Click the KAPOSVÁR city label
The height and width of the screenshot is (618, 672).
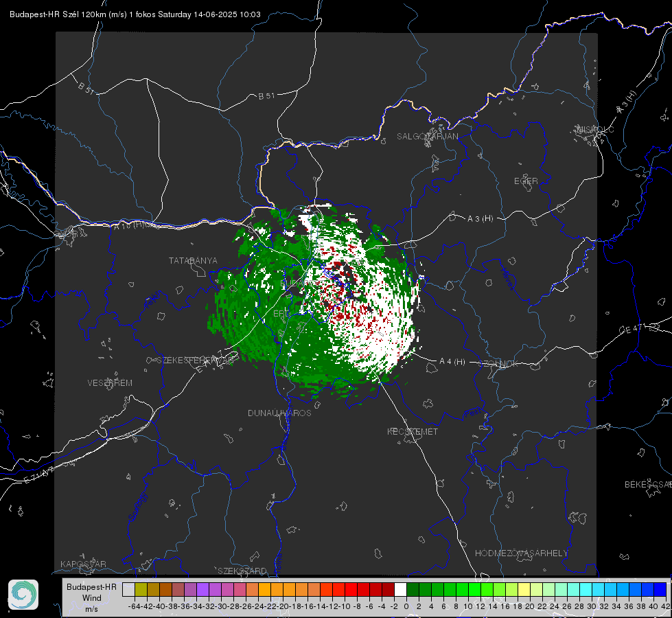(83, 564)
